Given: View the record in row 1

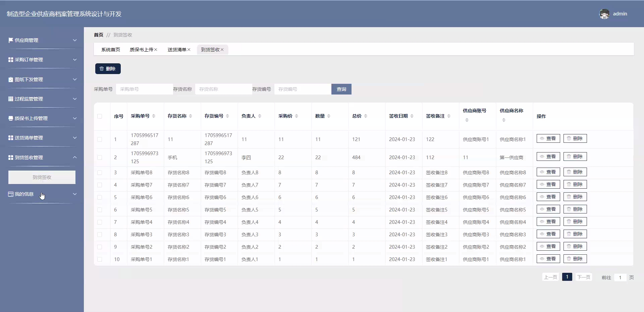Looking at the screenshot, I should point(548,138).
